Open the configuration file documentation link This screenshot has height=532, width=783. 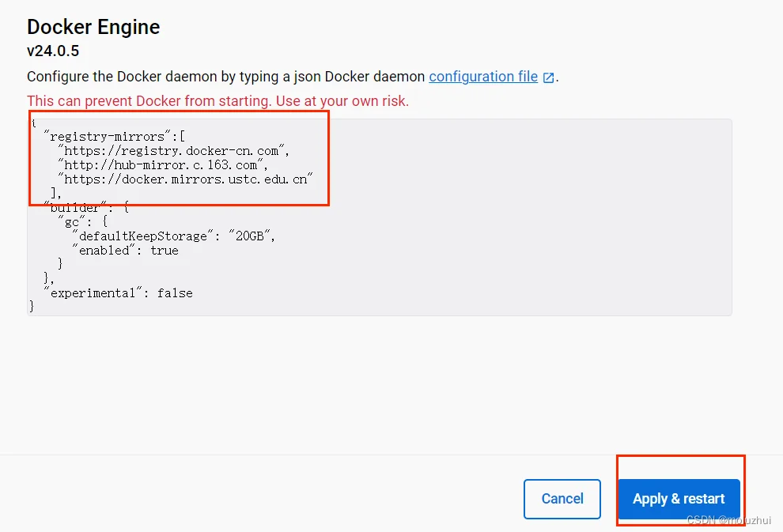tap(483, 77)
